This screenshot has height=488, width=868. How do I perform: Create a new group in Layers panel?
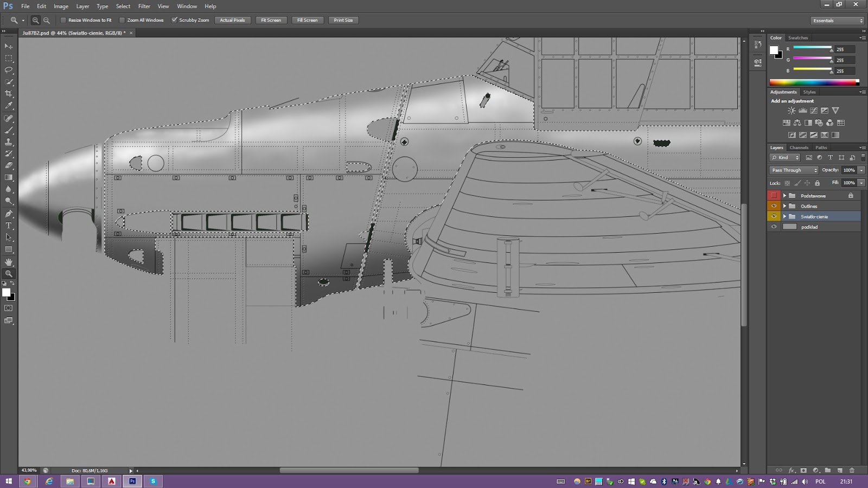[x=828, y=470]
